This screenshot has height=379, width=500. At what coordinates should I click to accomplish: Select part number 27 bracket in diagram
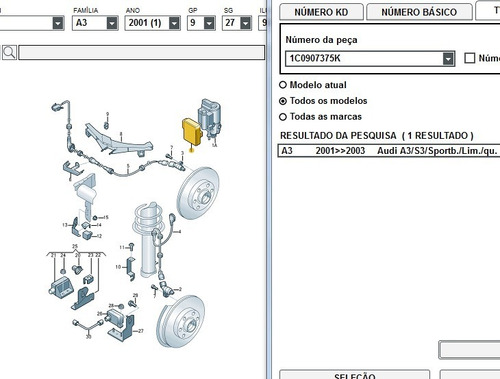click(x=122, y=328)
